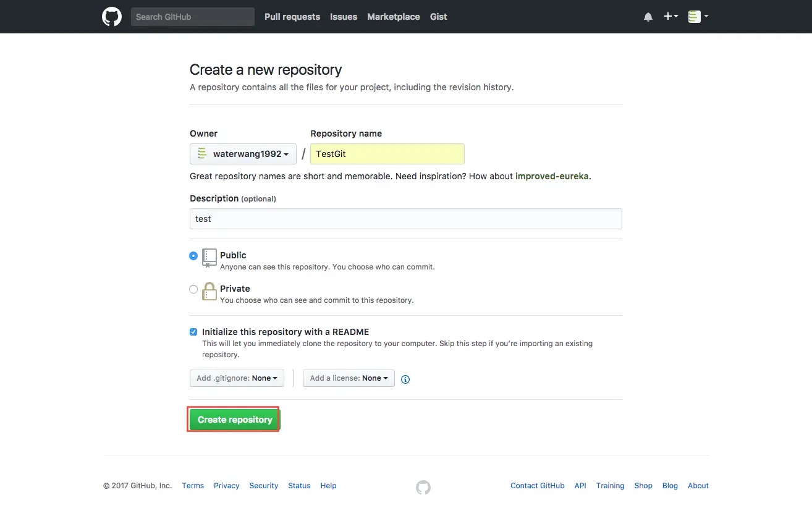Open the Owner waterwang1992 dropdown

click(x=243, y=154)
